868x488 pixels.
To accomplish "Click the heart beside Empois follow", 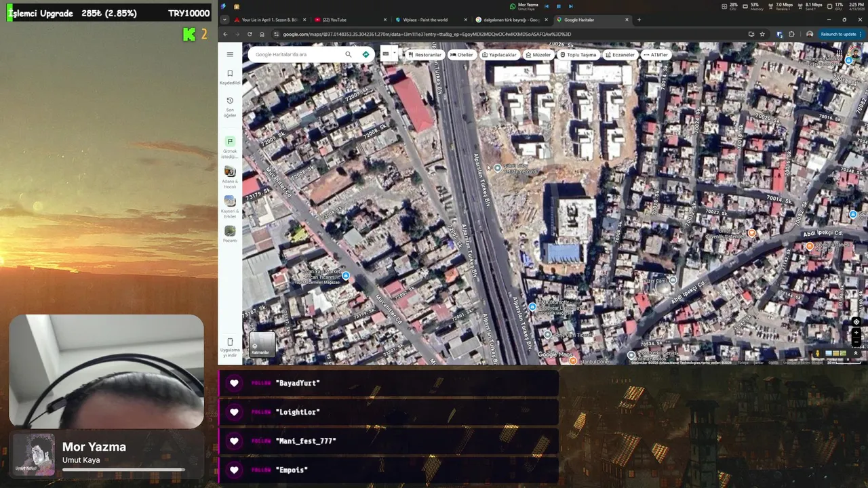I will (234, 470).
